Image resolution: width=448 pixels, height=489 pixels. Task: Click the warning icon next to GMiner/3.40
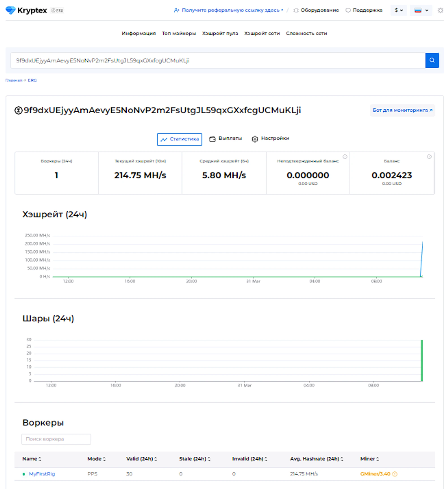click(394, 474)
